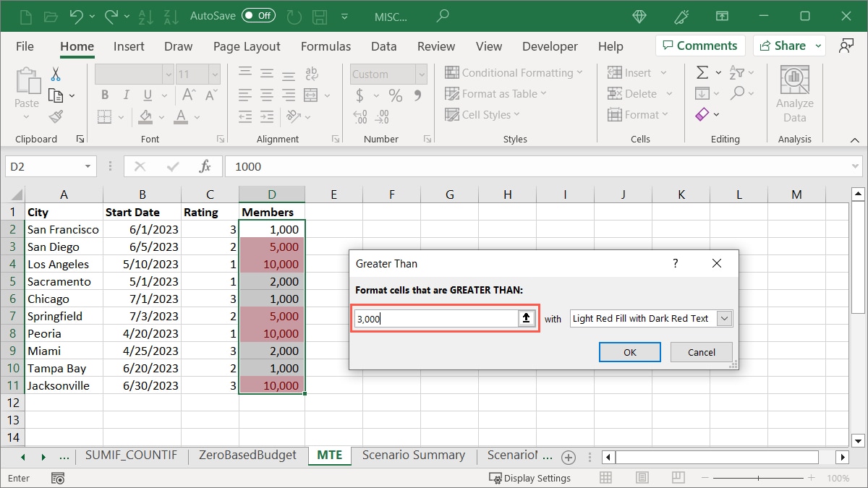This screenshot has width=868, height=488.
Task: Open the Custom number format dropdown
Action: click(420, 74)
